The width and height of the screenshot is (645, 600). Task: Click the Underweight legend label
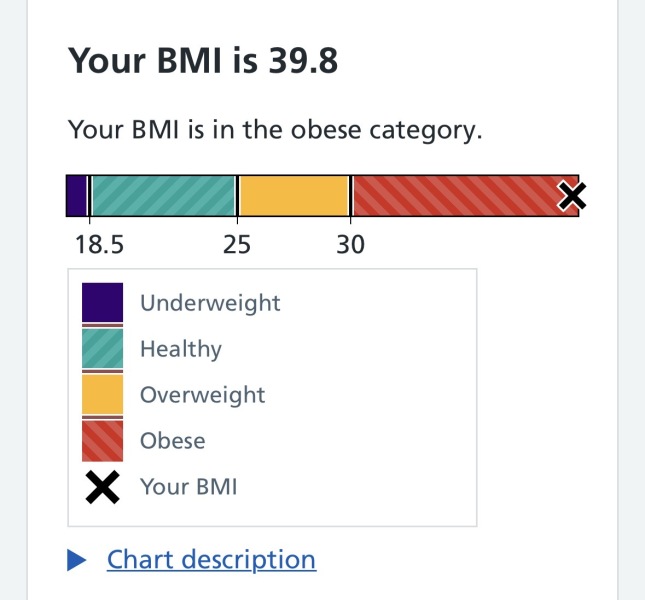(x=210, y=303)
